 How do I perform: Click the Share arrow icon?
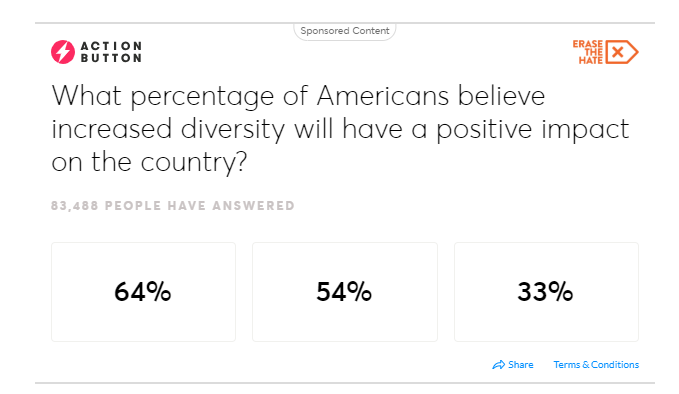(x=498, y=365)
